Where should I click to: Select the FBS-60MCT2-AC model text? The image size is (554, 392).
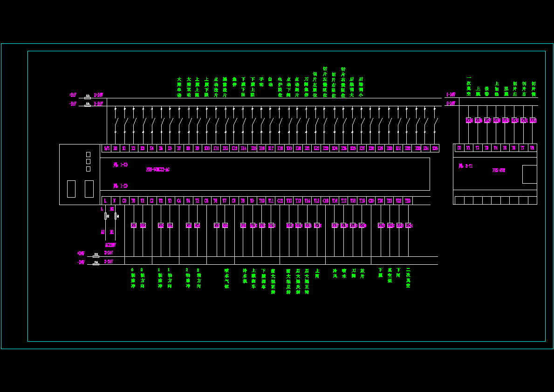pos(158,170)
